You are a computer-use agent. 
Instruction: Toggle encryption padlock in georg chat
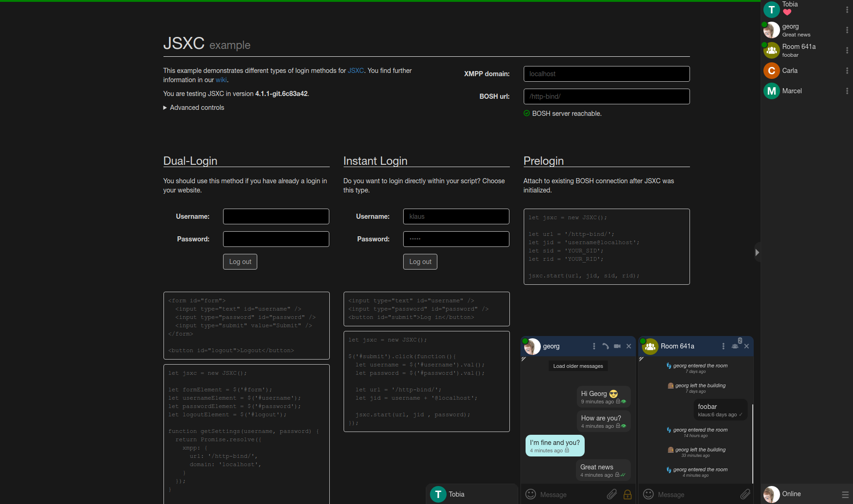pyautogui.click(x=628, y=494)
